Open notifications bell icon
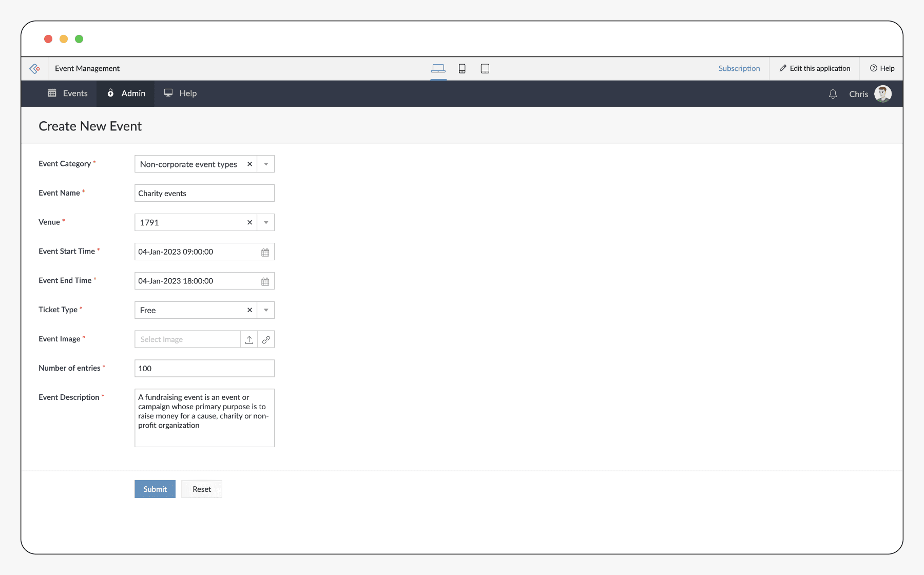 tap(833, 94)
